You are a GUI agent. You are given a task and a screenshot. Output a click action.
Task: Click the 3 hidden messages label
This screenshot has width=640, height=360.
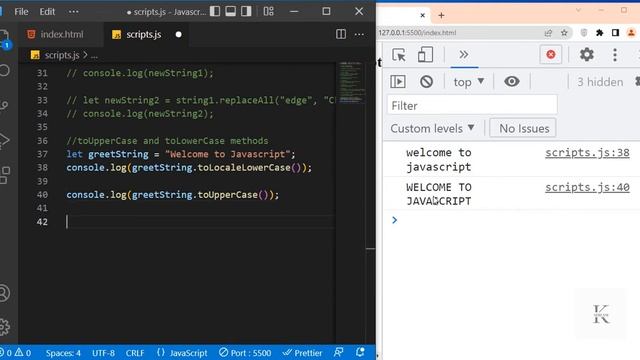coord(600,82)
